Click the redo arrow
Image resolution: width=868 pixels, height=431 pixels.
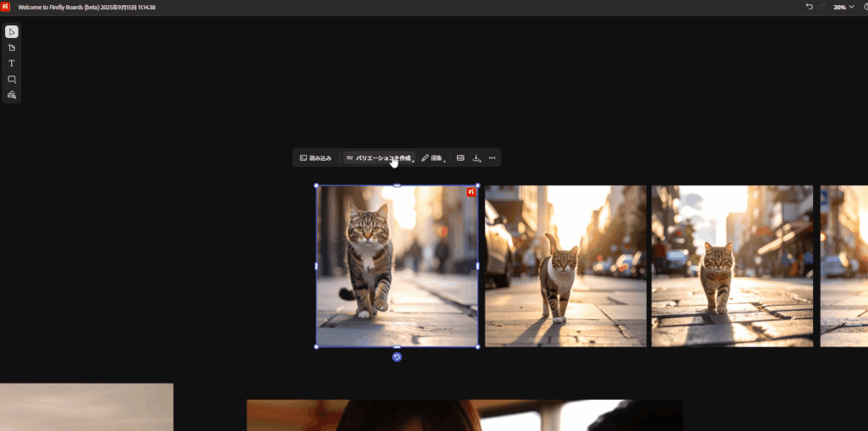822,7
